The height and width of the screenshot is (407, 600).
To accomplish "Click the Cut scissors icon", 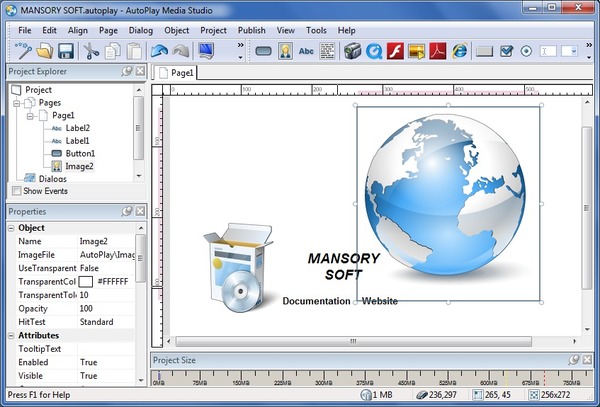I will tap(91, 50).
